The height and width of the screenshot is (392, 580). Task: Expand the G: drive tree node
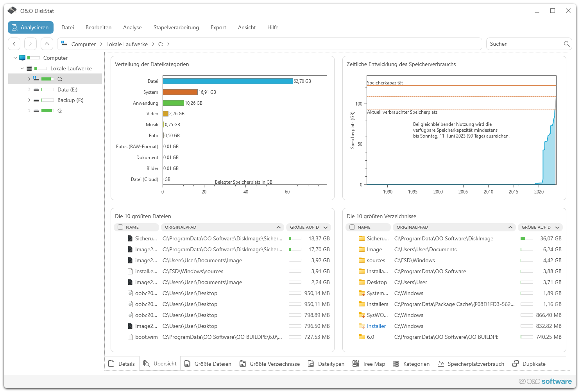click(29, 111)
